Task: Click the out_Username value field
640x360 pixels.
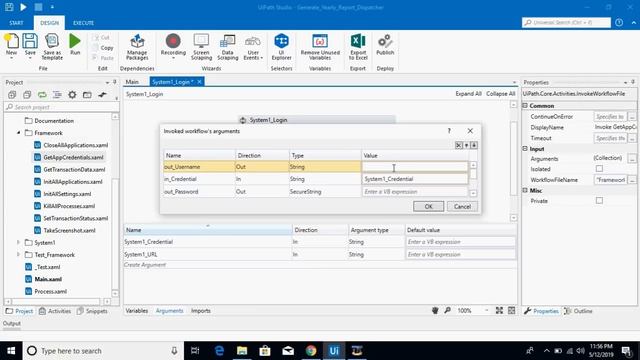Action: coord(415,167)
